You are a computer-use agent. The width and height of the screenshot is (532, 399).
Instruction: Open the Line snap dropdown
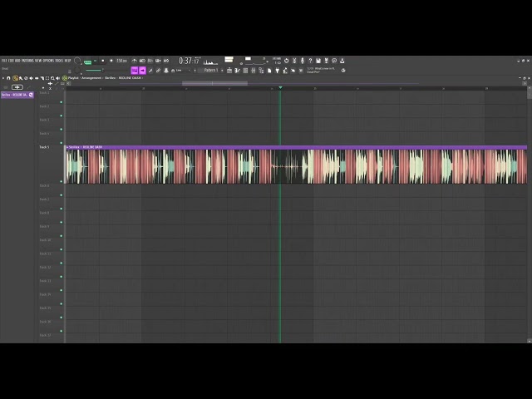(181, 70)
